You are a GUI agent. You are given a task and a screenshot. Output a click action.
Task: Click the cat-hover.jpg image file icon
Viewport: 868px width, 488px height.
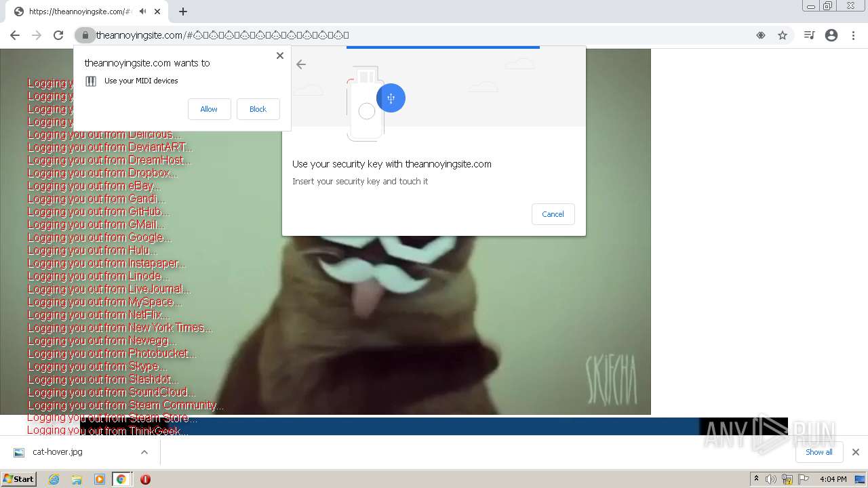click(19, 452)
